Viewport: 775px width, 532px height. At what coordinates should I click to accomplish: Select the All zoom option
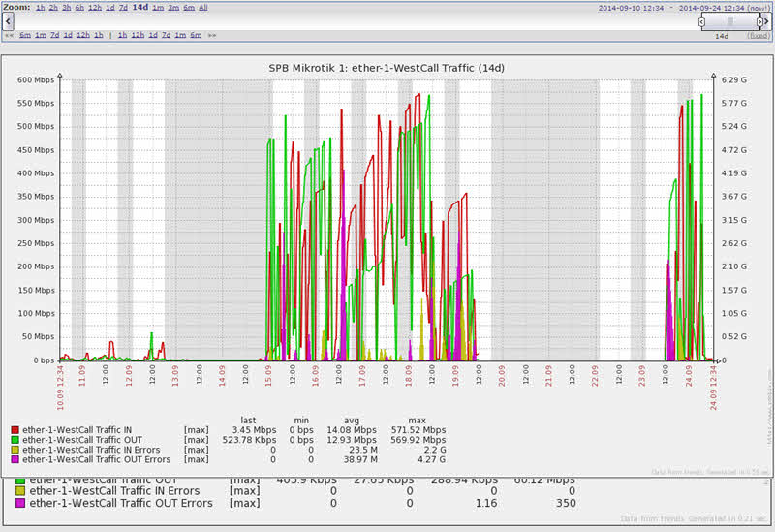tap(203, 7)
